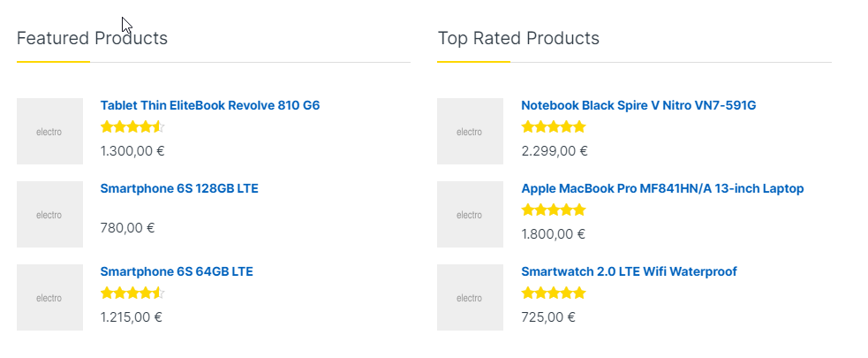Click the Notebook Black Spire product thumbnail
Viewport: 868px width, 358px height.
pyautogui.click(x=470, y=132)
